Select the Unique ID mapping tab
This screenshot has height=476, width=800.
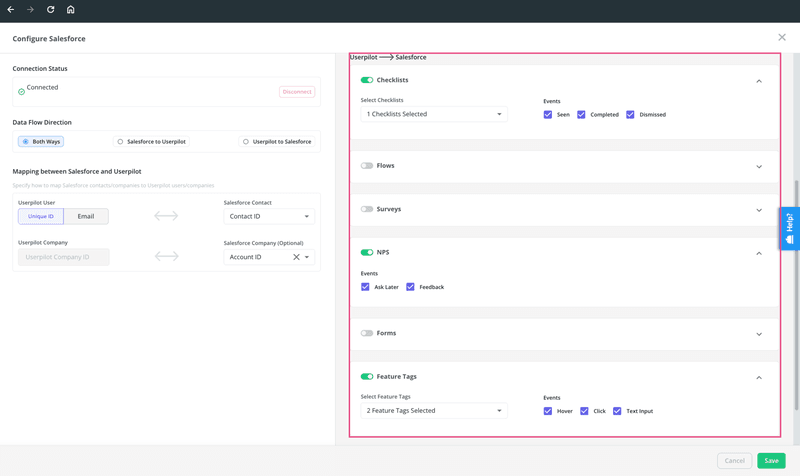tap(41, 216)
